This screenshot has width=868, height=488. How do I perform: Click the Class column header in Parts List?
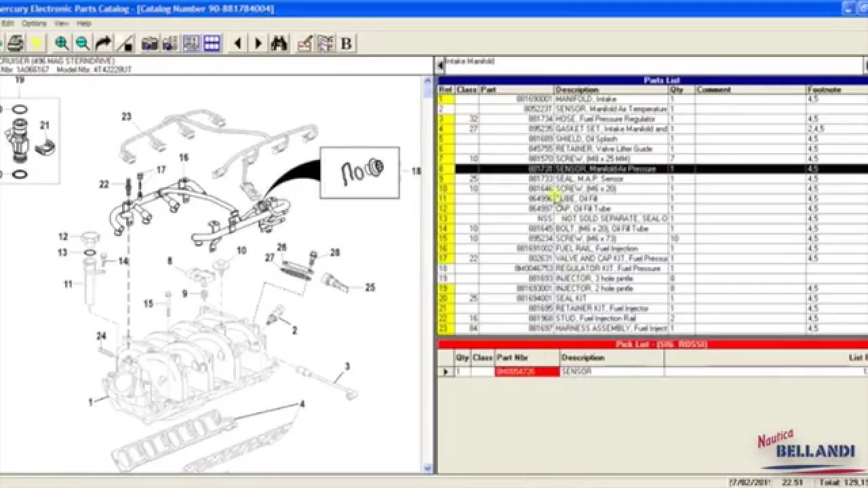click(x=467, y=89)
